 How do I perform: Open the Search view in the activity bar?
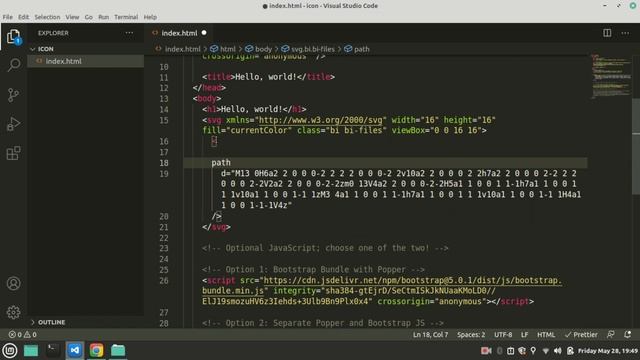13,65
